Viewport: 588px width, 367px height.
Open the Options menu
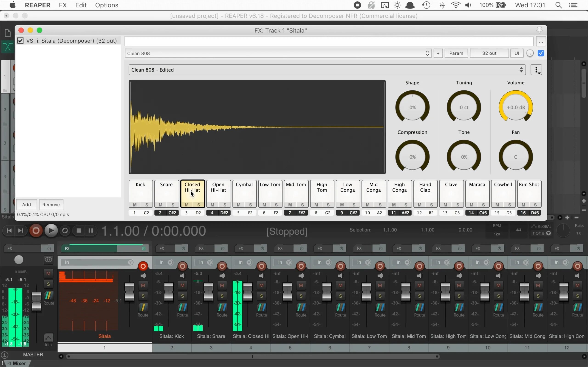(107, 5)
